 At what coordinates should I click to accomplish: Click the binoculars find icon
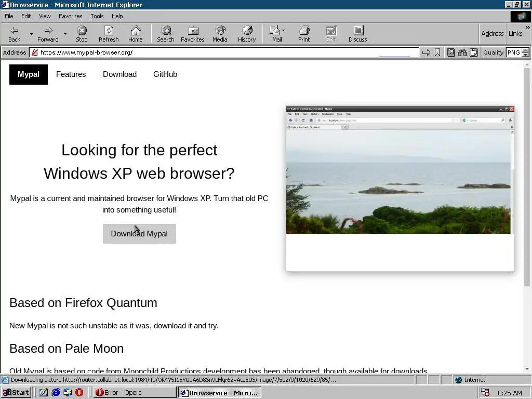[x=462, y=52]
